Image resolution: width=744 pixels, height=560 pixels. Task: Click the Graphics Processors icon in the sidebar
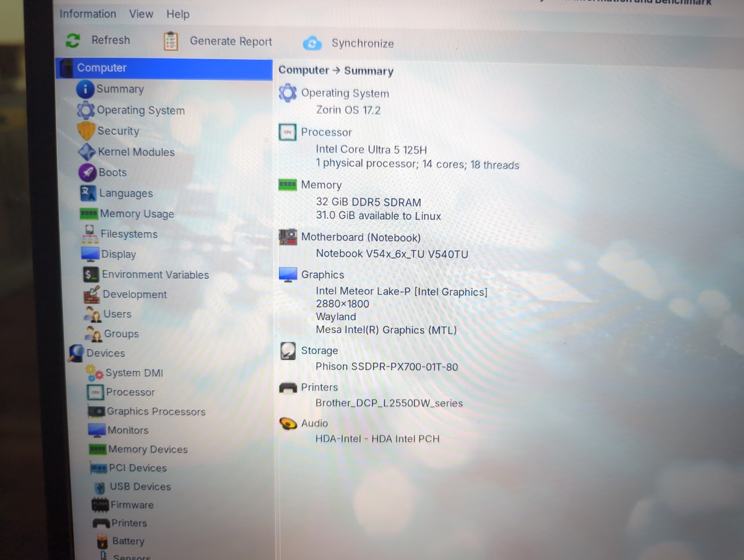click(x=97, y=412)
